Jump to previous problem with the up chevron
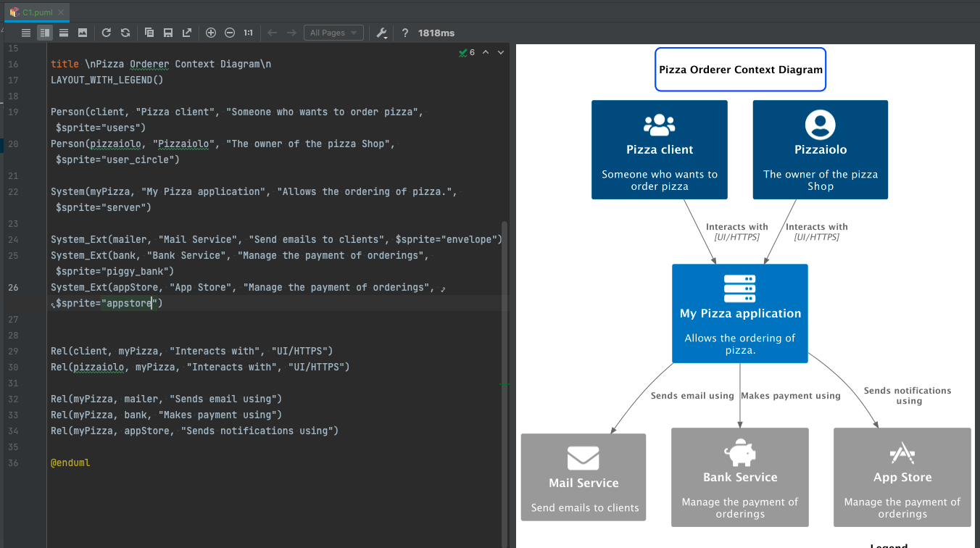The width and height of the screenshot is (980, 548). (x=486, y=52)
